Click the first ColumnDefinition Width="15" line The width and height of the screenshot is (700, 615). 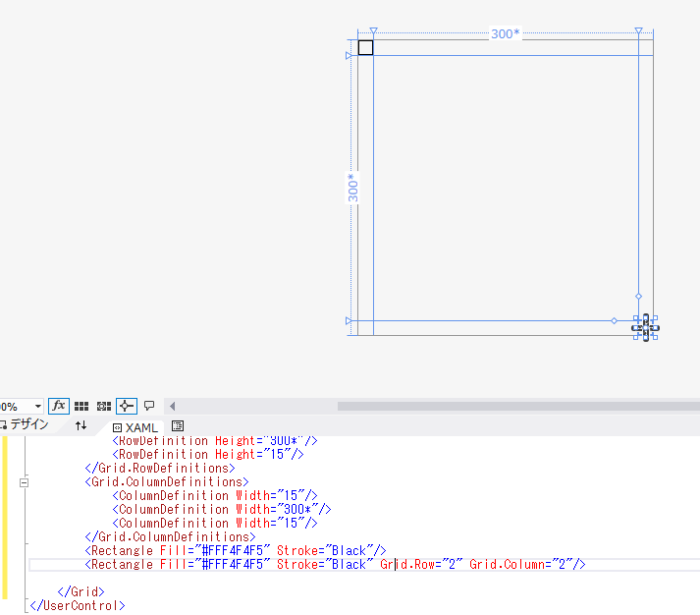(x=215, y=496)
